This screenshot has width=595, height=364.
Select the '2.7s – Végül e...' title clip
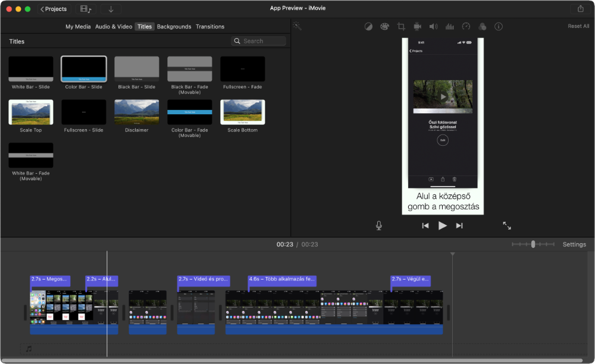411,280
